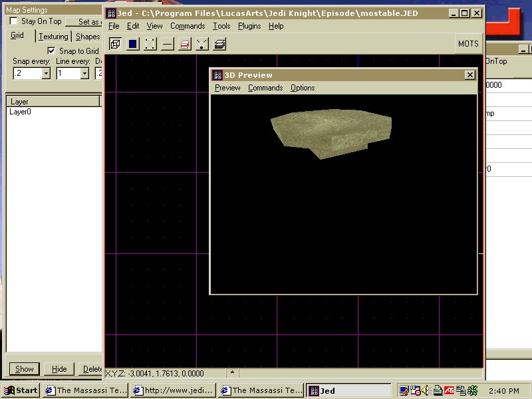
Task: Toggle the Snap to Grid checkbox
Action: click(51, 51)
